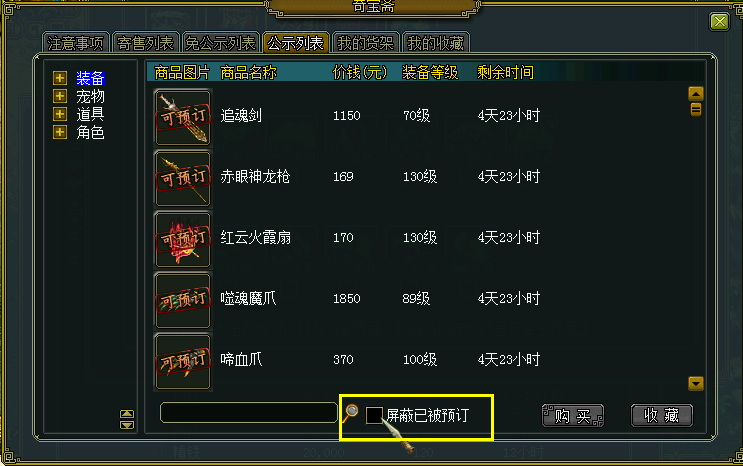Click the 啼血爪 item icon
Screen dimensions: 743x466
pos(182,361)
